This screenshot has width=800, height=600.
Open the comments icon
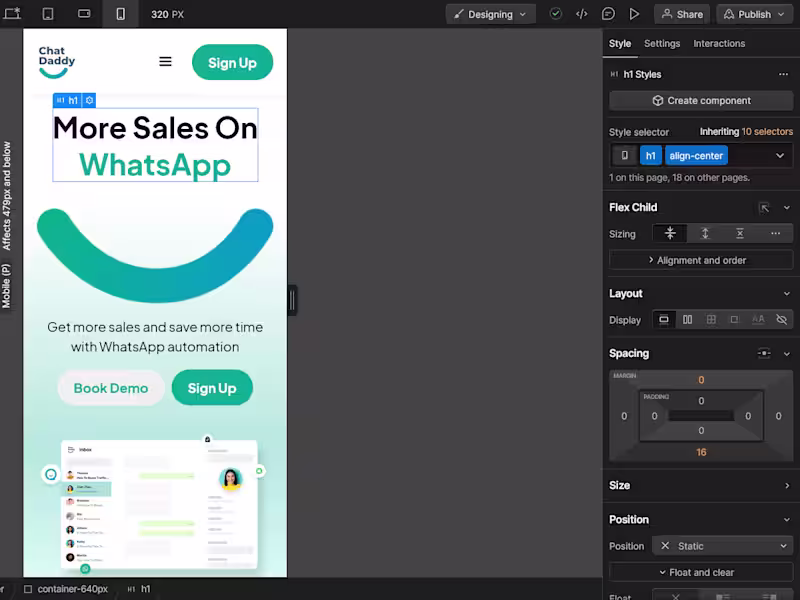pos(608,14)
